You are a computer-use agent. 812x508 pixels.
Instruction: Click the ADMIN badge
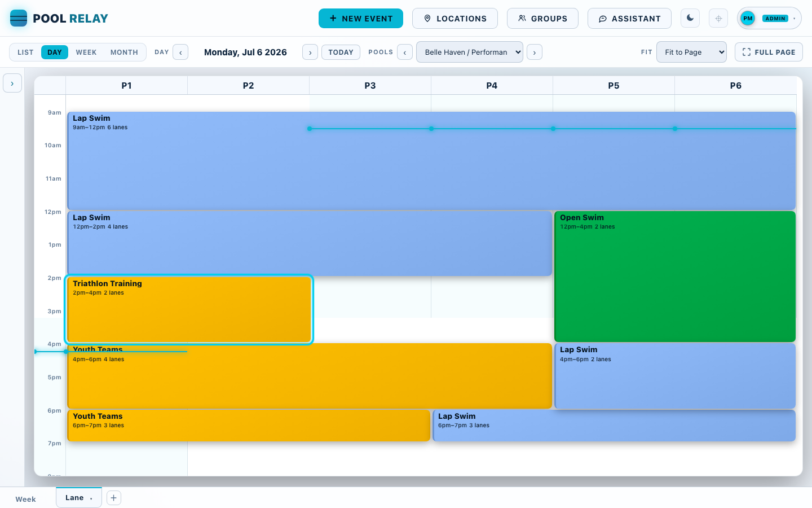point(775,19)
